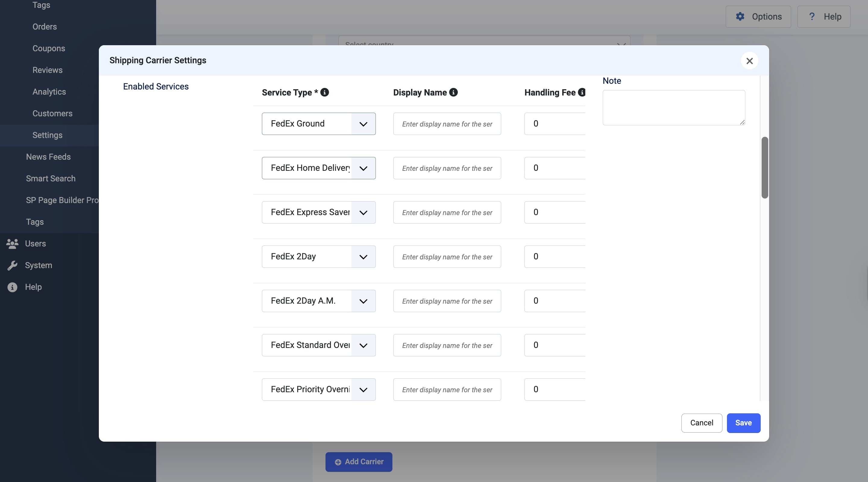Click the Service Type info icon

click(x=325, y=92)
